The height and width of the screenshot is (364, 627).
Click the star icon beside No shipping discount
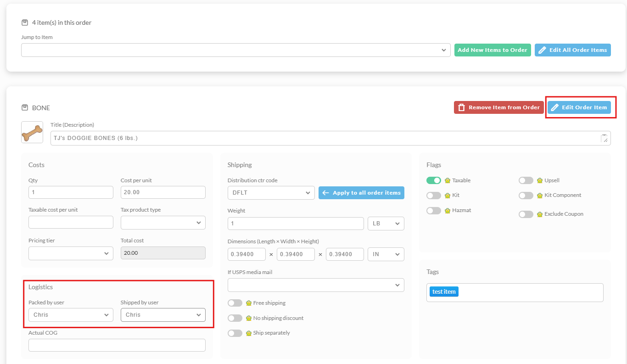[x=249, y=318]
